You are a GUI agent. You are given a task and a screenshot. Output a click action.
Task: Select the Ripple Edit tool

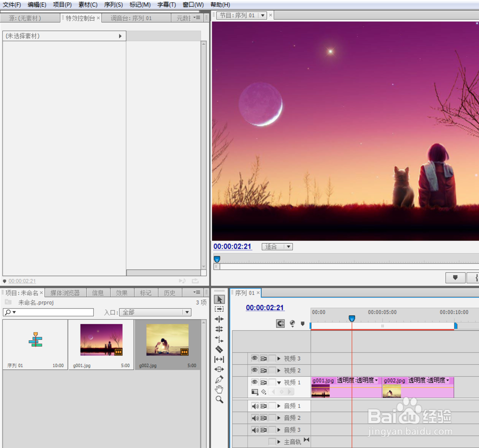pos(219,319)
